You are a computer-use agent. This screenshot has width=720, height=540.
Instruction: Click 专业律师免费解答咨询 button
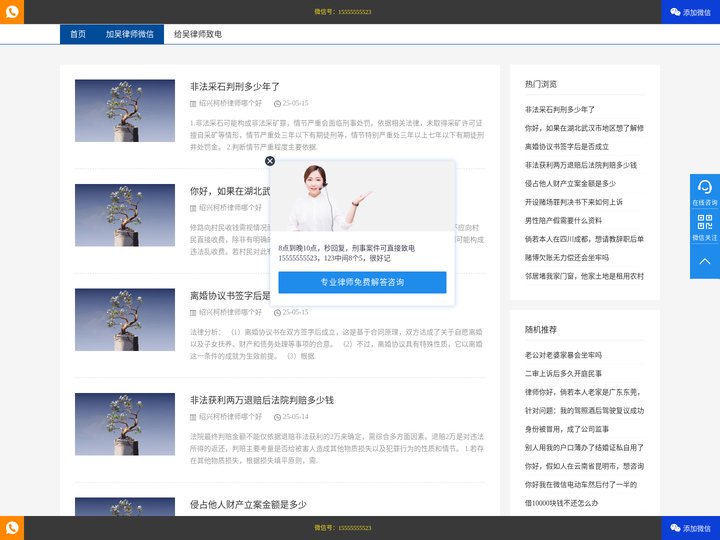pyautogui.click(x=362, y=282)
